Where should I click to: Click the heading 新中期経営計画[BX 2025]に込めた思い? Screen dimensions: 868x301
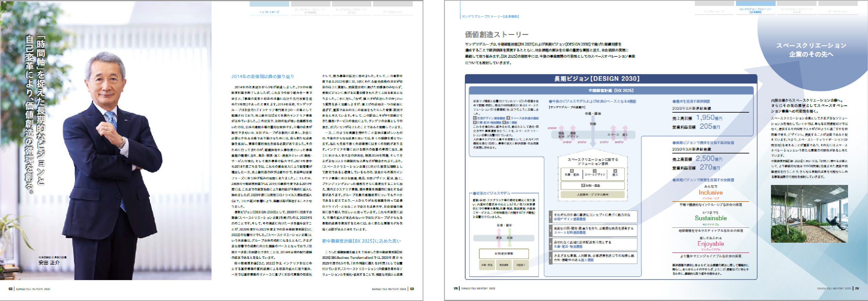(361, 241)
